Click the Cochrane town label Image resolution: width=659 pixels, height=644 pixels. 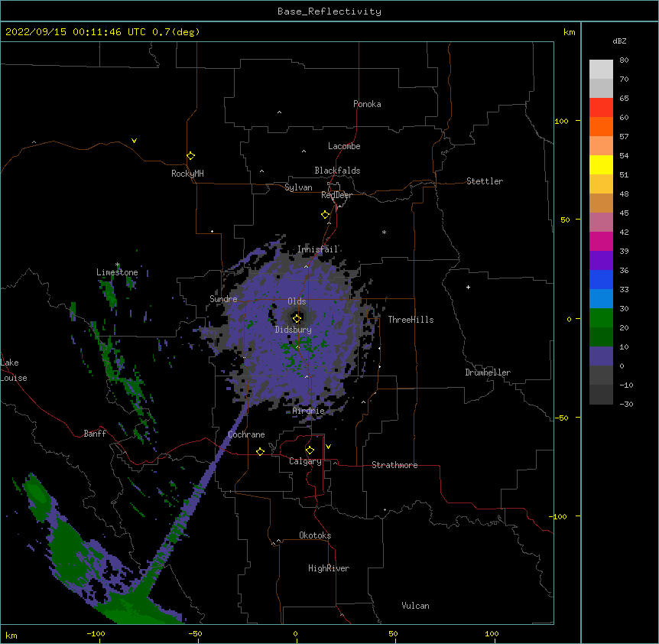[x=246, y=434]
